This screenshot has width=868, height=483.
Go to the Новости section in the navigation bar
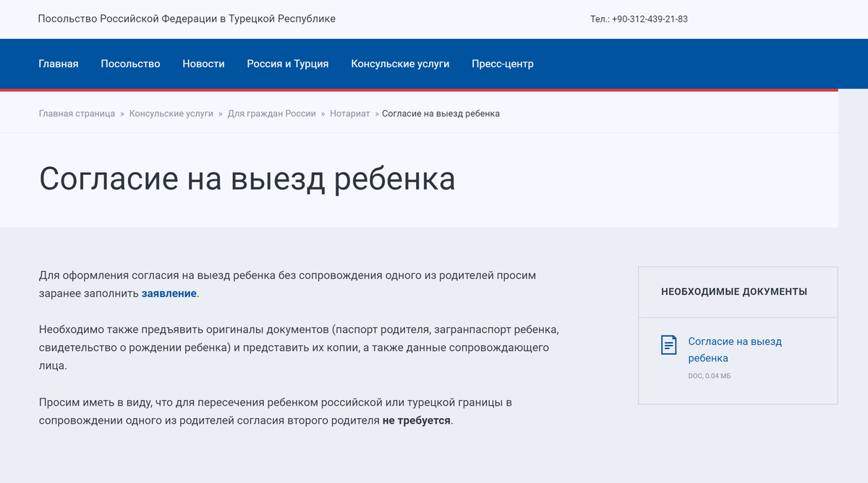click(x=203, y=64)
